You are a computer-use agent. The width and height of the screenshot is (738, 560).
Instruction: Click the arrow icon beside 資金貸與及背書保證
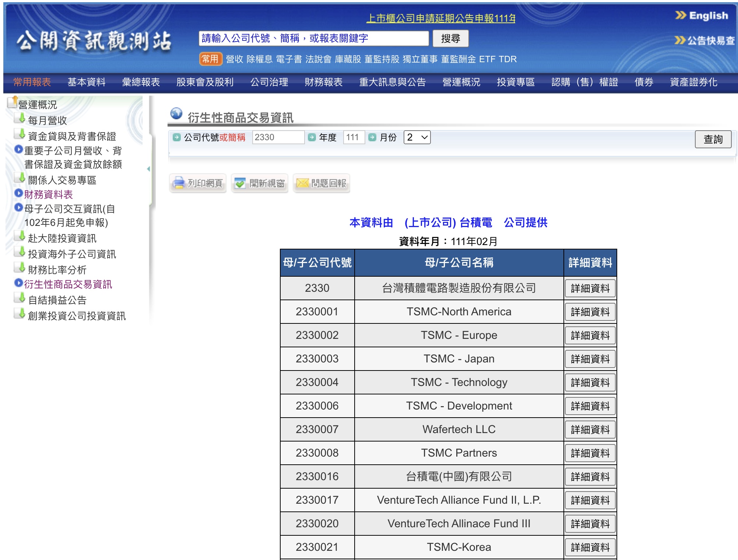click(20, 134)
